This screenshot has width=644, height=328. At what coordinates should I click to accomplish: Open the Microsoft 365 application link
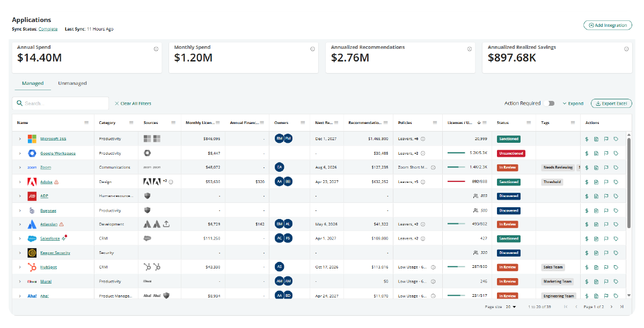(x=53, y=139)
